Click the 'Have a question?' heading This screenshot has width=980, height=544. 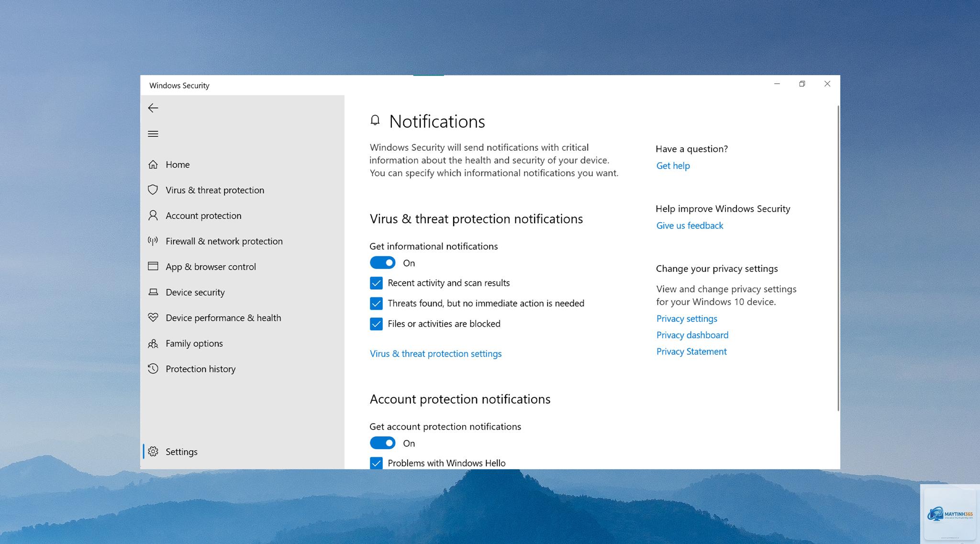(691, 149)
